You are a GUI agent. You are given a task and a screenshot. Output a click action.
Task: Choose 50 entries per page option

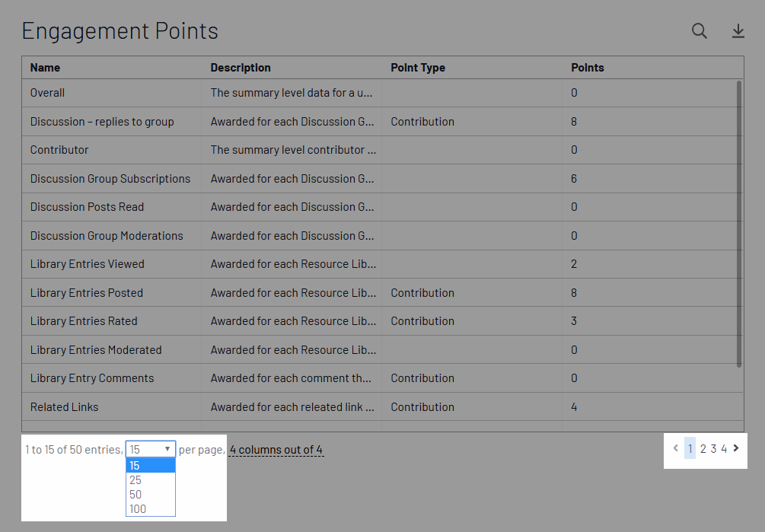pyautogui.click(x=150, y=495)
